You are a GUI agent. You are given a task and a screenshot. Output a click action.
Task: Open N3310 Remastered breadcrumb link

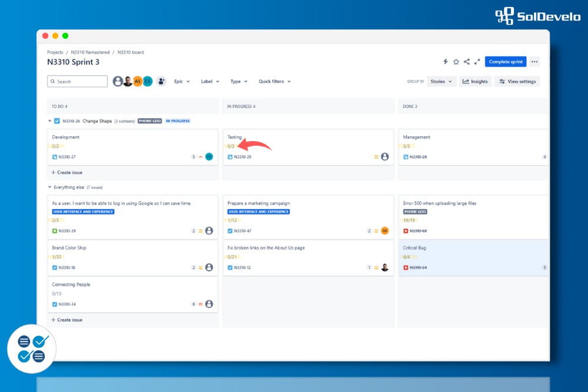pos(91,52)
